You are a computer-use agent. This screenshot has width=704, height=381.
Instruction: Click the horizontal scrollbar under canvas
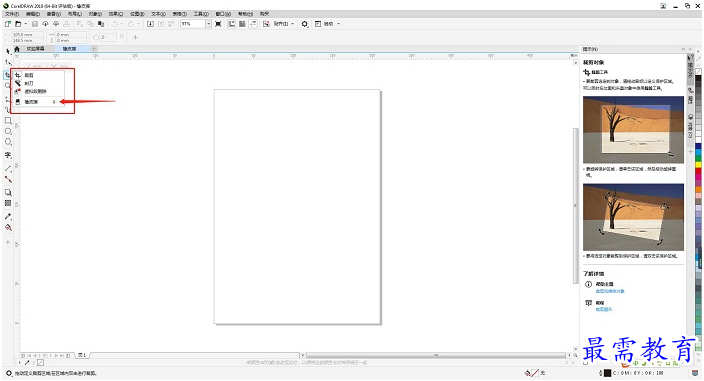tap(436, 355)
